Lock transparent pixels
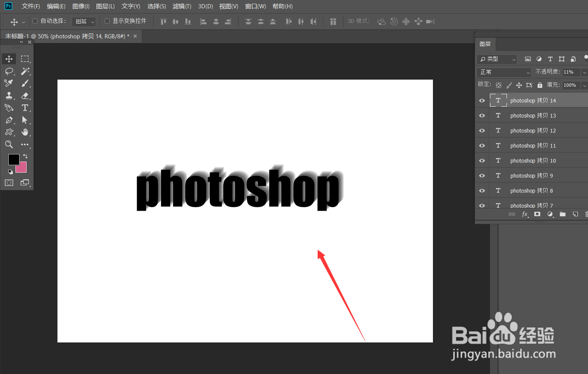This screenshot has height=374, width=588. tap(499, 85)
